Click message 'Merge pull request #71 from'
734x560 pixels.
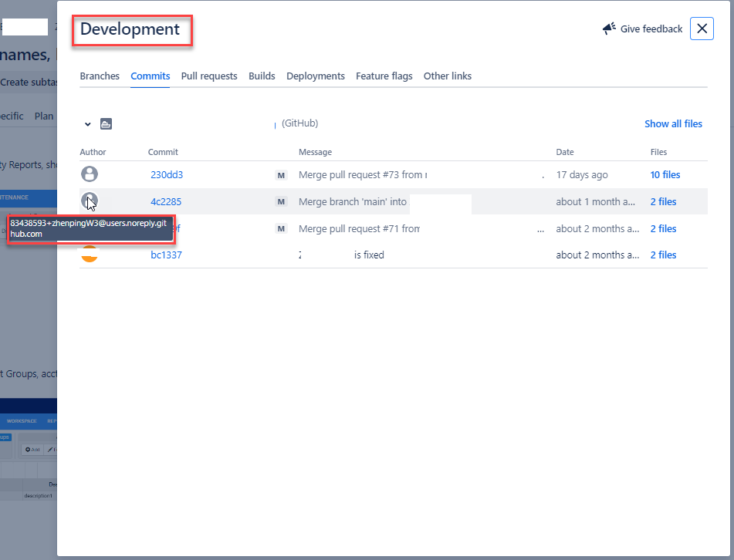tap(359, 229)
